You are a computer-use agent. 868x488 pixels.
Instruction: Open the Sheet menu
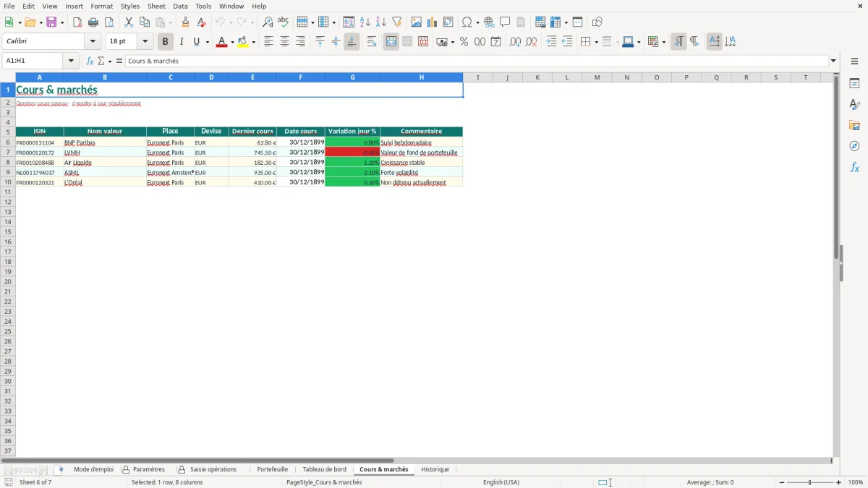click(x=156, y=6)
